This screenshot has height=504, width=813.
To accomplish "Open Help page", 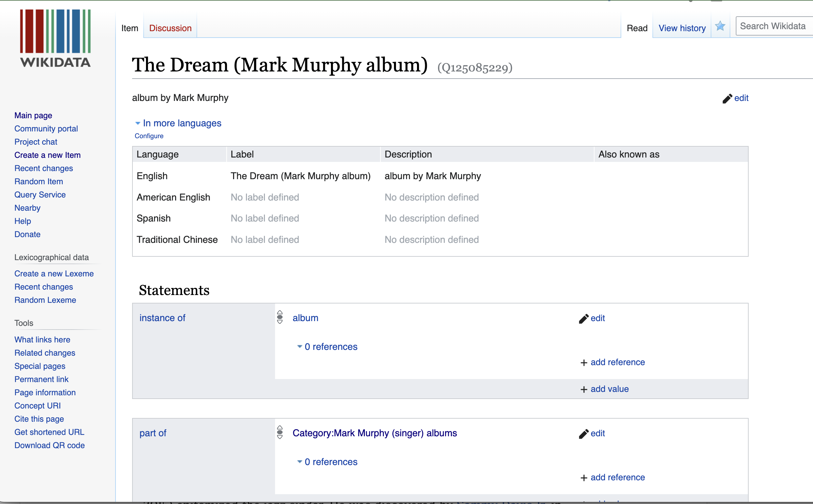I will [x=23, y=221].
